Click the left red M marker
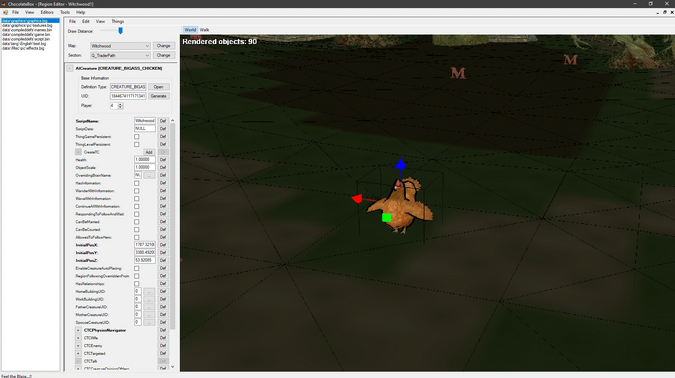The image size is (675, 378). [x=458, y=73]
